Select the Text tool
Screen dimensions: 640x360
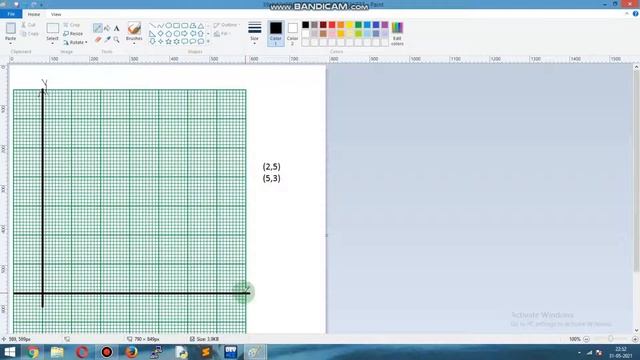(x=116, y=28)
